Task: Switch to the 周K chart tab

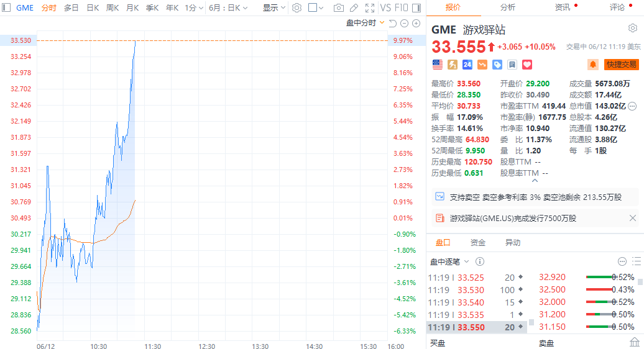Action: [113, 8]
